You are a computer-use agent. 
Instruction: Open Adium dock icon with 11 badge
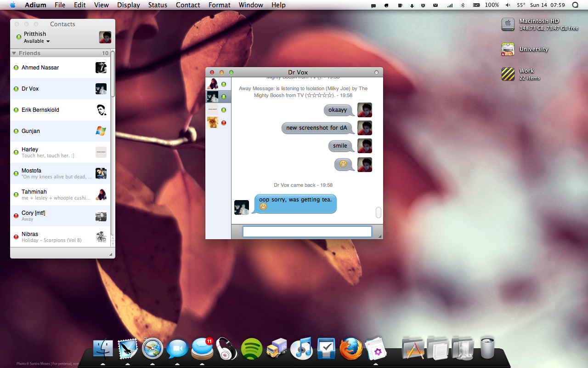point(202,349)
